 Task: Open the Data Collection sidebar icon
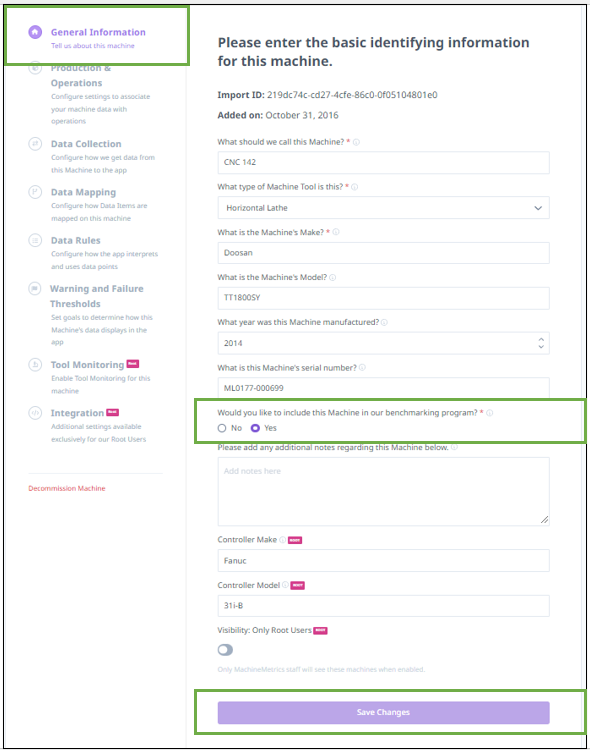point(35,143)
